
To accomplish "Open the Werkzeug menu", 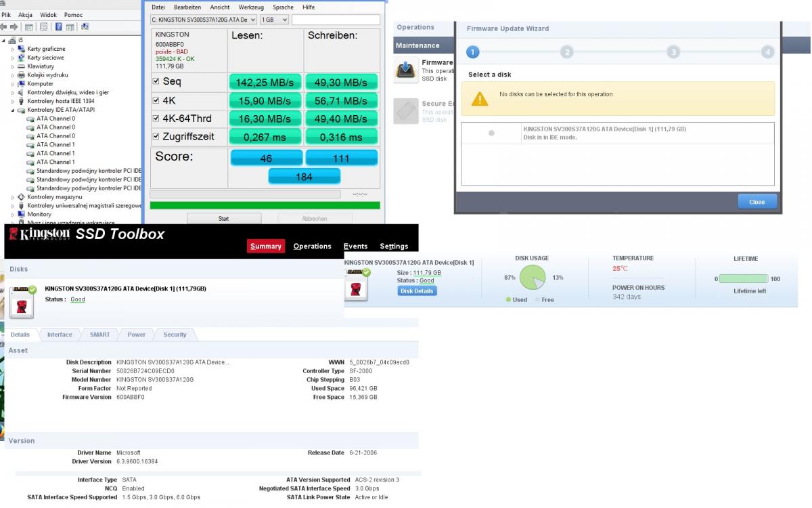I will point(252,7).
